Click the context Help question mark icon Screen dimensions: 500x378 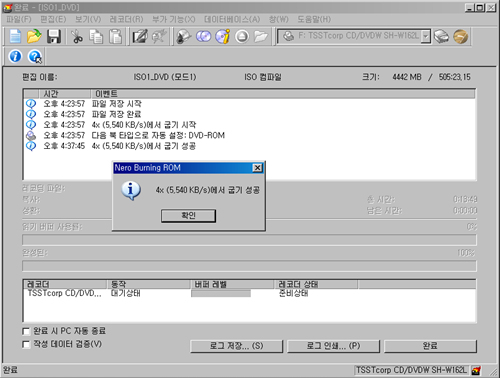point(35,56)
